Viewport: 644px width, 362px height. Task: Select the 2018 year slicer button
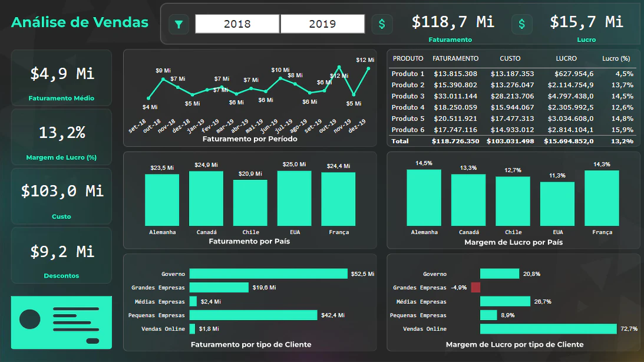[237, 24]
